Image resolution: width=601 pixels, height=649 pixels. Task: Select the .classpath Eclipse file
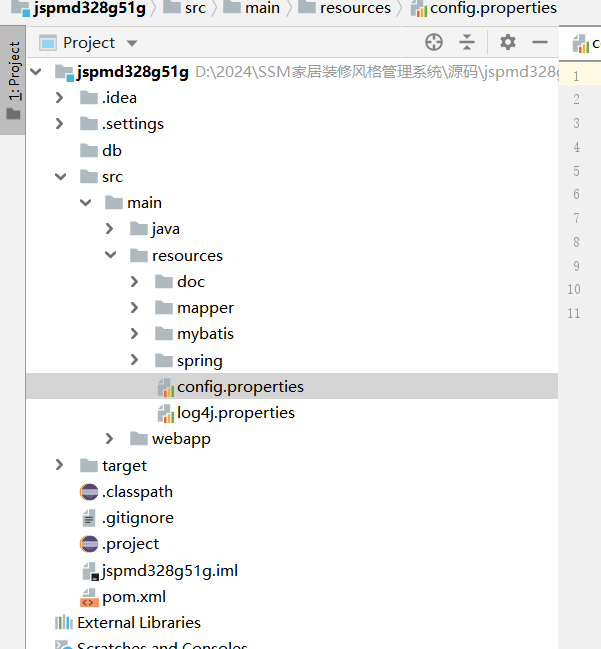tap(136, 491)
